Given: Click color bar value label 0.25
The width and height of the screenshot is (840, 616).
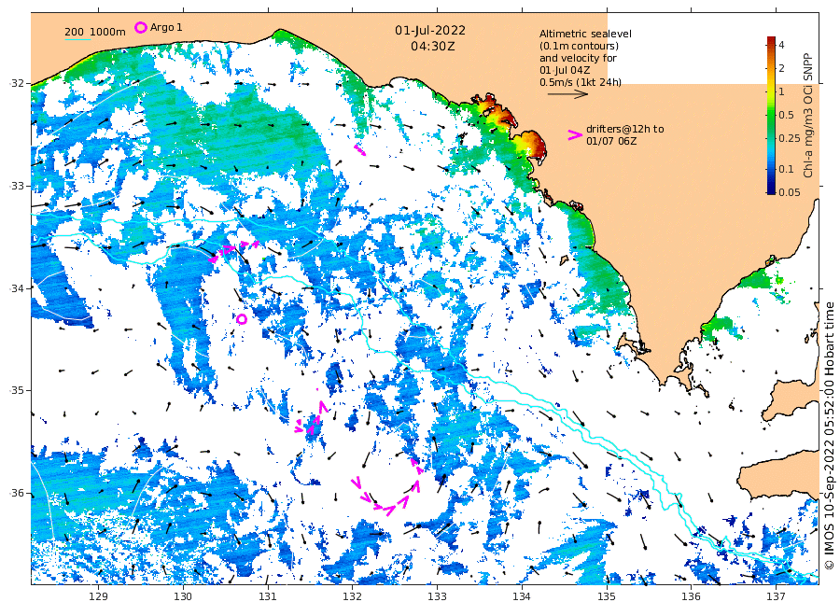Looking at the screenshot, I should [x=789, y=138].
